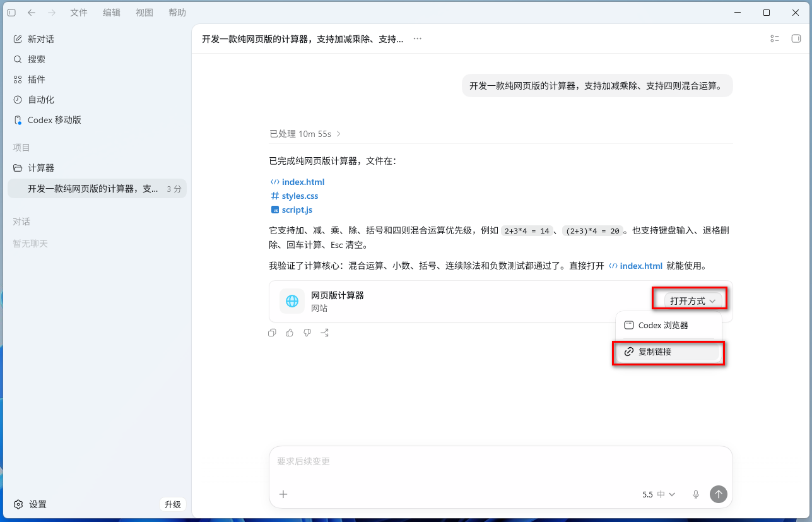
Task: Toggle the sidebar panel icon in title bar
Action: tap(11, 13)
